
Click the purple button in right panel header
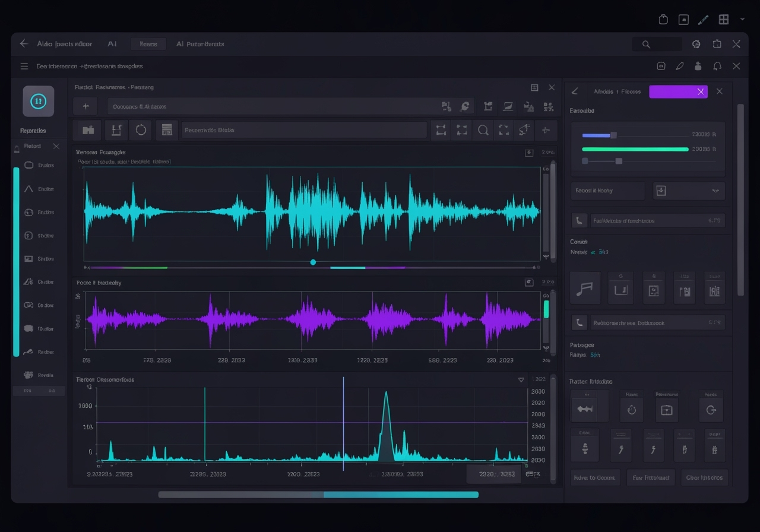677,91
